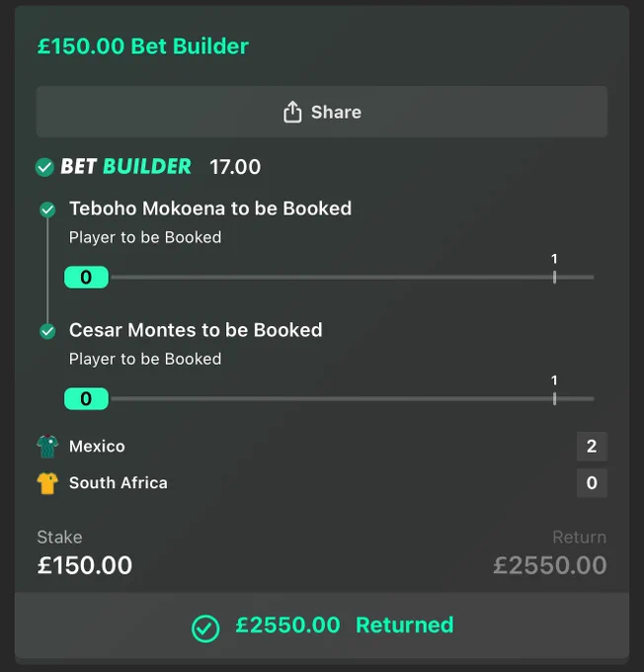The height and width of the screenshot is (672, 644).
Task: Click the Mexico score box showing 2
Action: (x=592, y=447)
